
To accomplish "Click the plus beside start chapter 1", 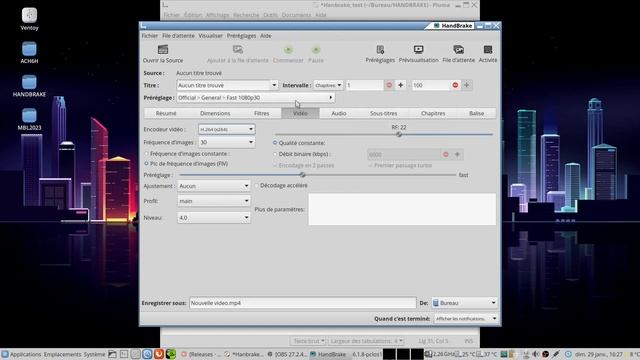I will tap(400, 85).
